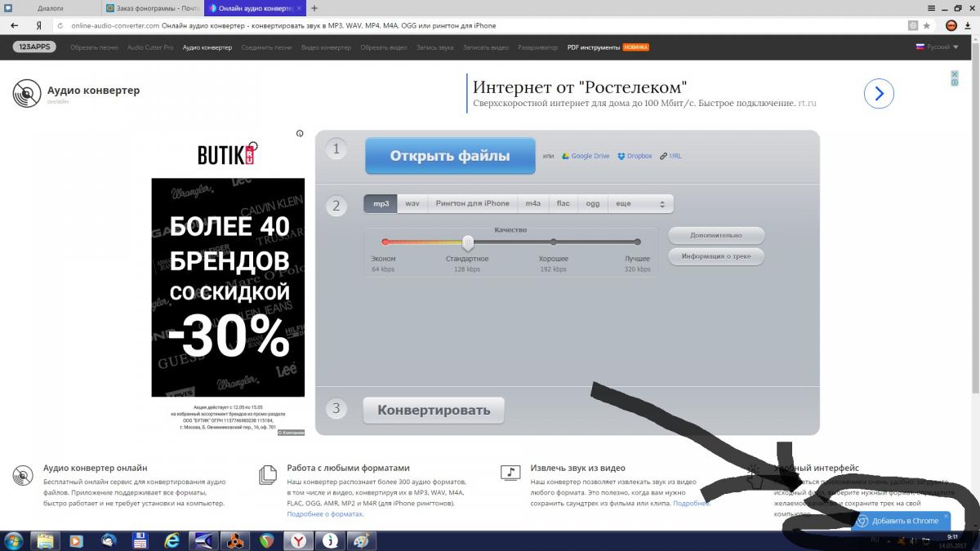Open the paint palette taskbar app
This screenshot has width=980, height=551.
click(359, 540)
